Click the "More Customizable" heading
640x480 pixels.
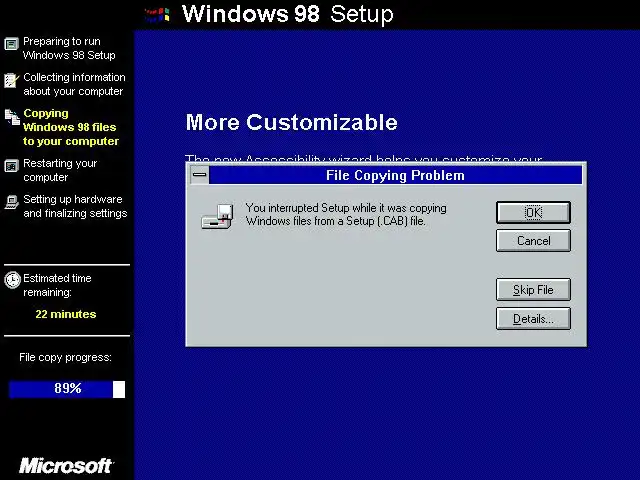click(x=291, y=122)
